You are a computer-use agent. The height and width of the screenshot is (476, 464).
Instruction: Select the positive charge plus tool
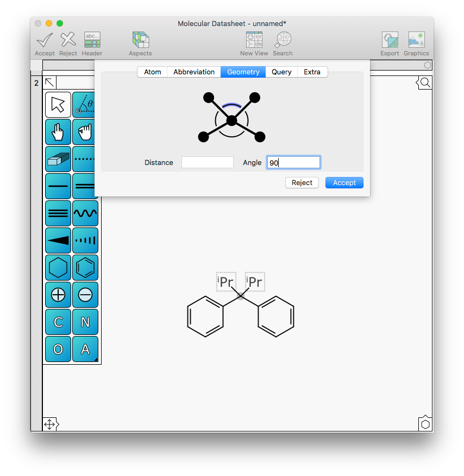58,295
